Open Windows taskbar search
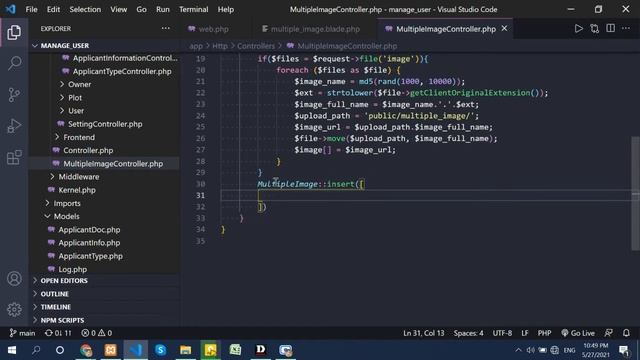 pyautogui.click(x=36, y=350)
